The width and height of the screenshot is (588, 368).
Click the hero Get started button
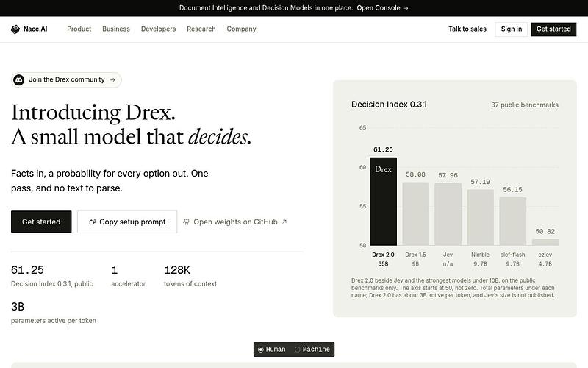41,222
